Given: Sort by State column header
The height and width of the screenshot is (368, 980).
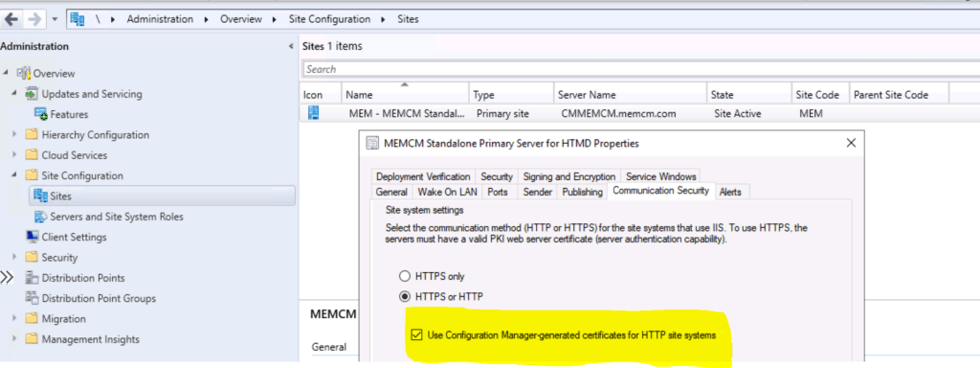Looking at the screenshot, I should click(x=748, y=95).
